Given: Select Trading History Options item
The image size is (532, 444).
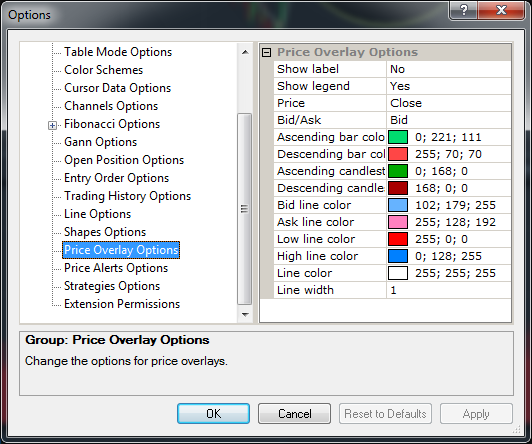Looking at the screenshot, I should pos(128,196).
